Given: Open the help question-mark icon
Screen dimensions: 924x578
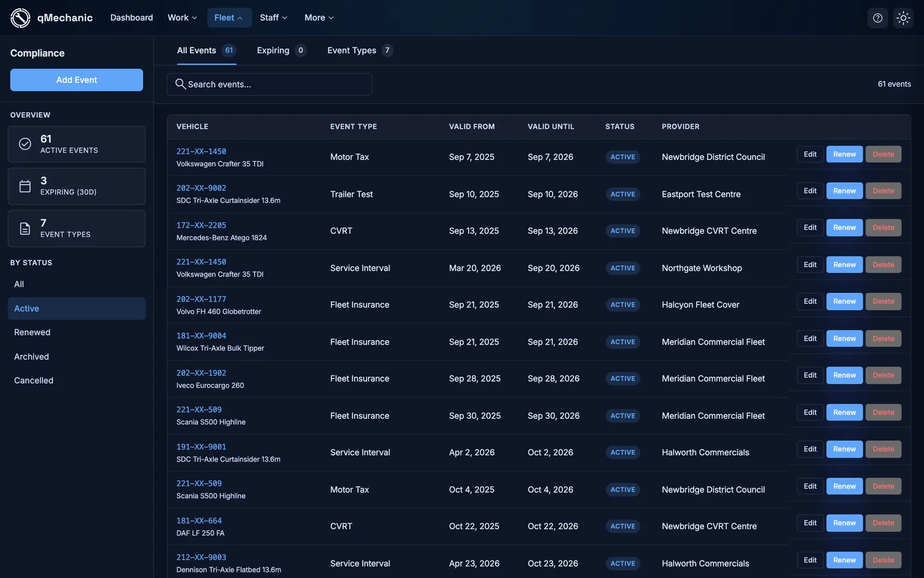Looking at the screenshot, I should click(878, 18).
